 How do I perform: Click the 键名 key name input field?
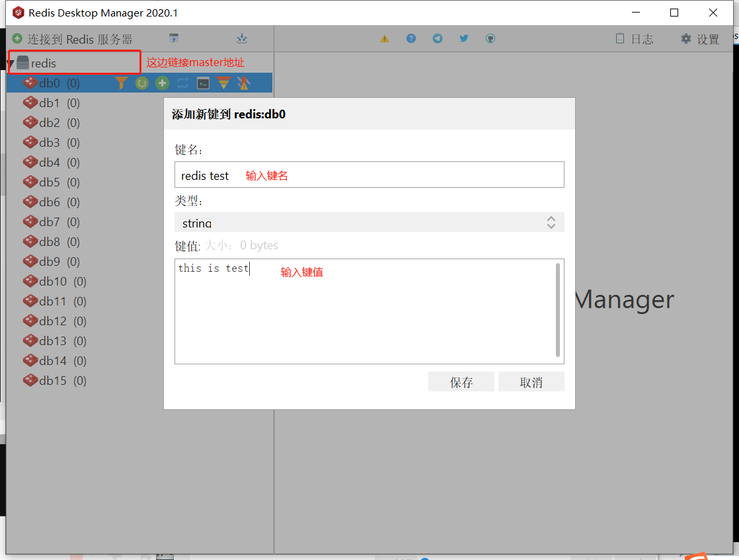click(x=369, y=175)
